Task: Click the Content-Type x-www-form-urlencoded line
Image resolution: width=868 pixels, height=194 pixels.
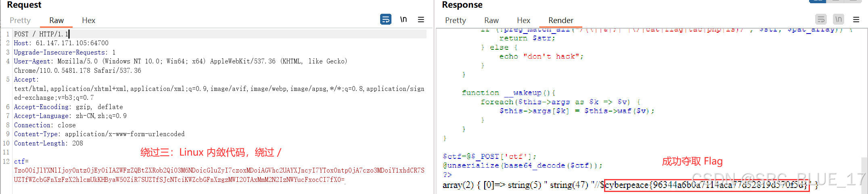Action: tap(99, 134)
